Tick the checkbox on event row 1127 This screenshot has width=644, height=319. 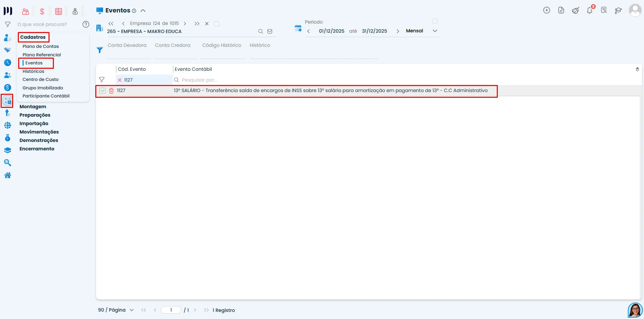pos(103,91)
